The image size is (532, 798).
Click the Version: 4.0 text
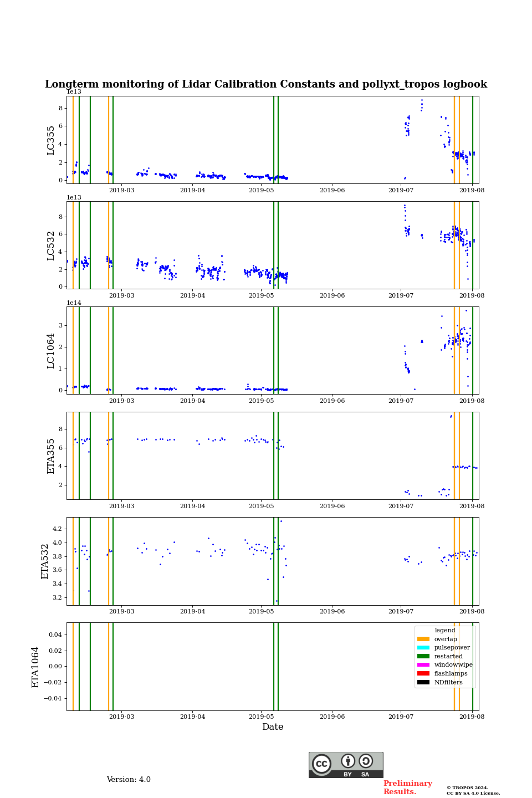[129, 780]
